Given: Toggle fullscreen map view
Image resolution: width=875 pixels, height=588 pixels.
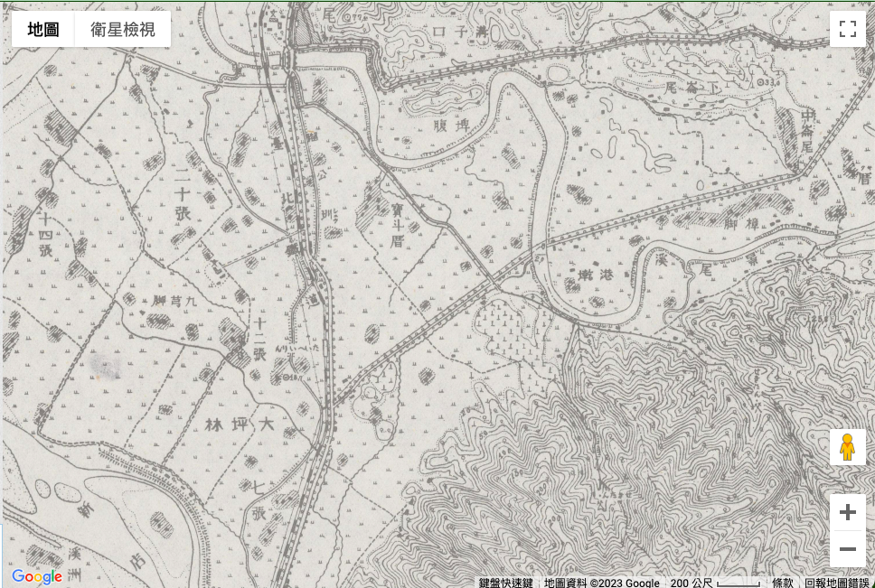Looking at the screenshot, I should tap(847, 28).
